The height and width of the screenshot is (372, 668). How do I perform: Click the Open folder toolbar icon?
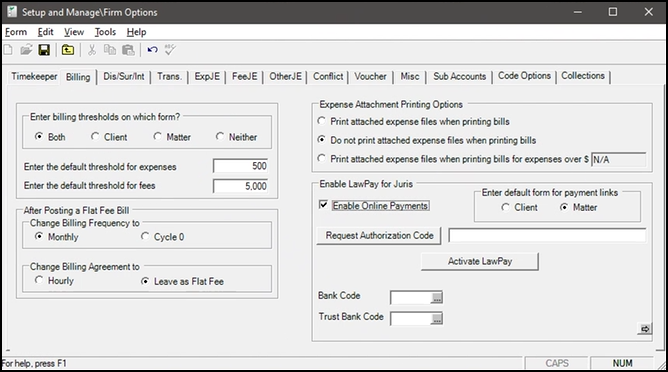tap(26, 50)
